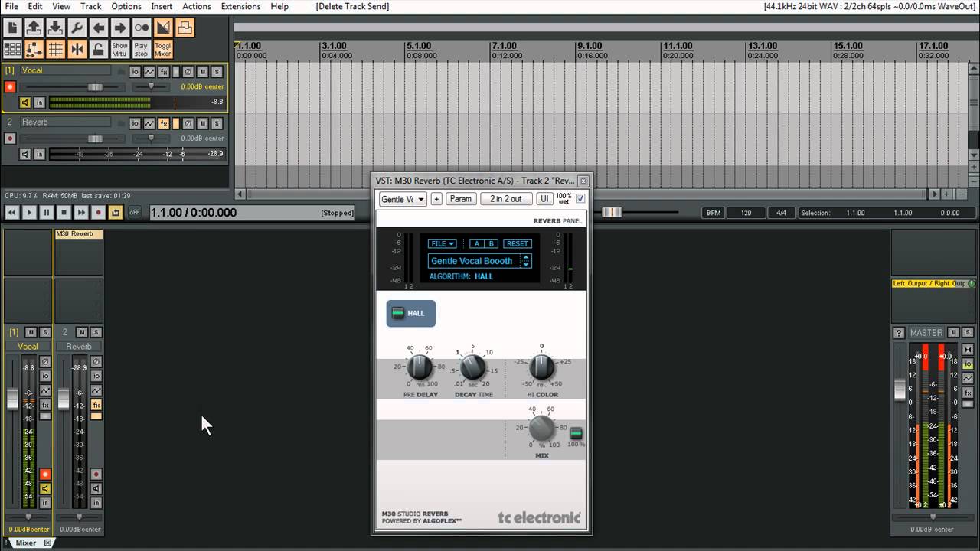
Task: Click the BPM 120 tempo field
Action: (746, 213)
